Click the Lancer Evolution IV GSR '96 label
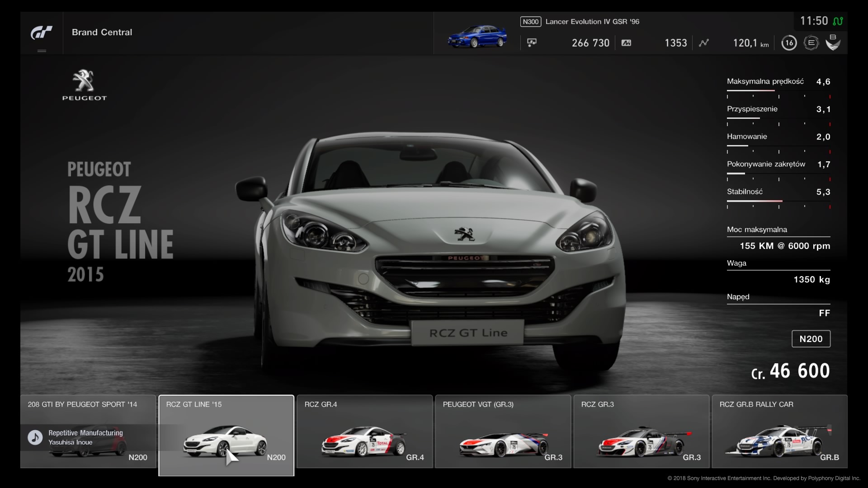Viewport: 868px width, 488px height. pyautogui.click(x=592, y=22)
